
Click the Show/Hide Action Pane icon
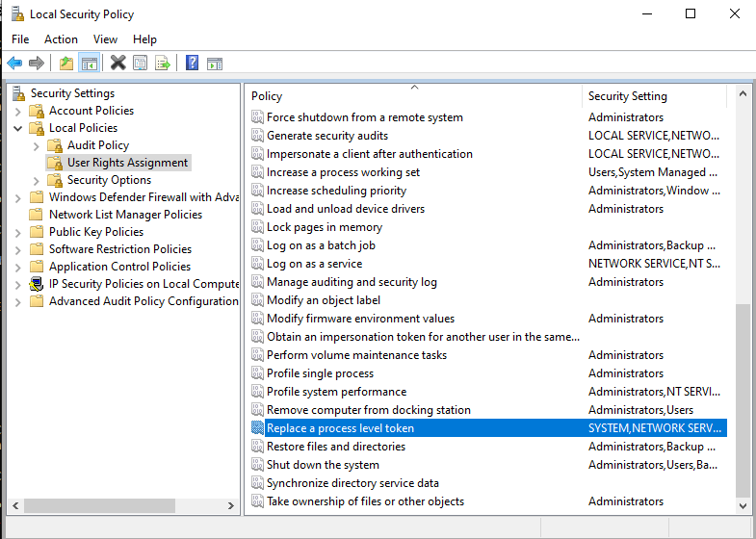tap(215, 64)
